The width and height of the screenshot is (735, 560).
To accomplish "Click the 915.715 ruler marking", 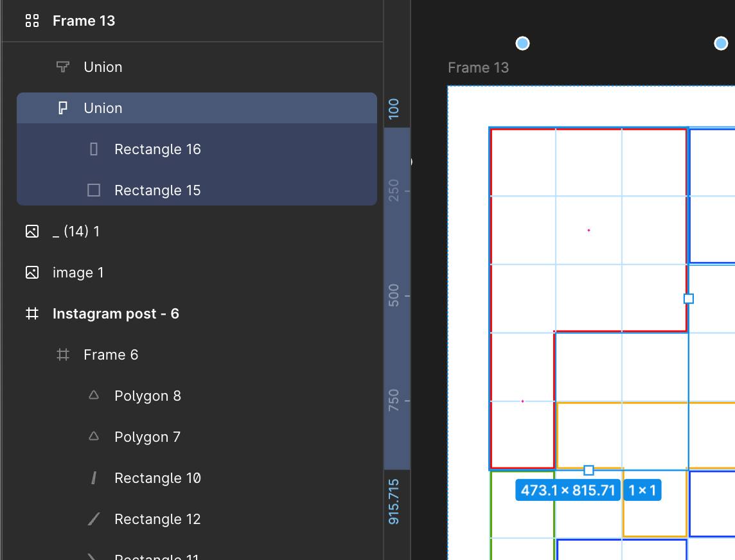I will (x=394, y=502).
